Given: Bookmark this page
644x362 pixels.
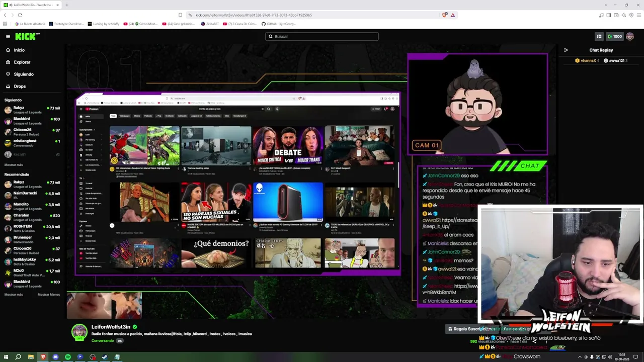Looking at the screenshot, I should tap(180, 15).
